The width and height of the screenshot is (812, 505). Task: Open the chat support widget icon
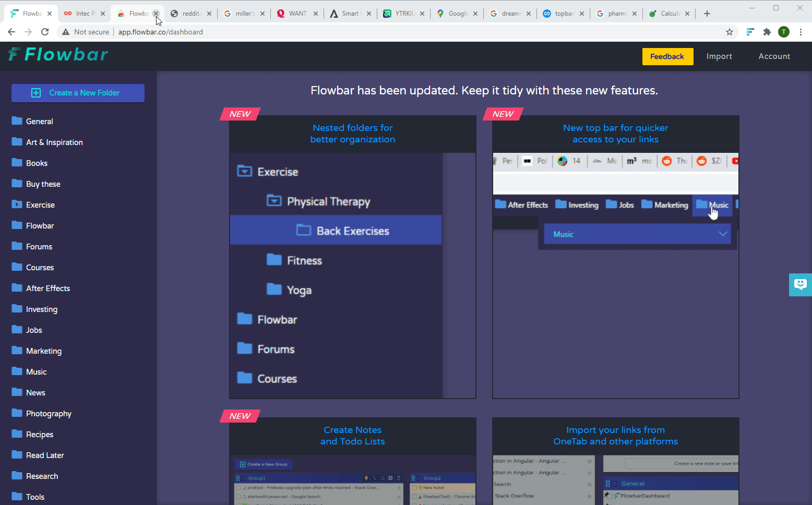[801, 284]
